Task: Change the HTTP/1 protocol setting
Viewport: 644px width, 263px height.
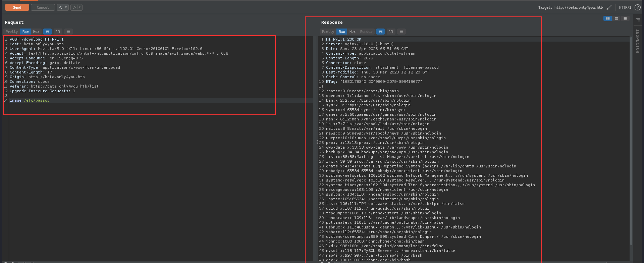Action: coord(625,7)
